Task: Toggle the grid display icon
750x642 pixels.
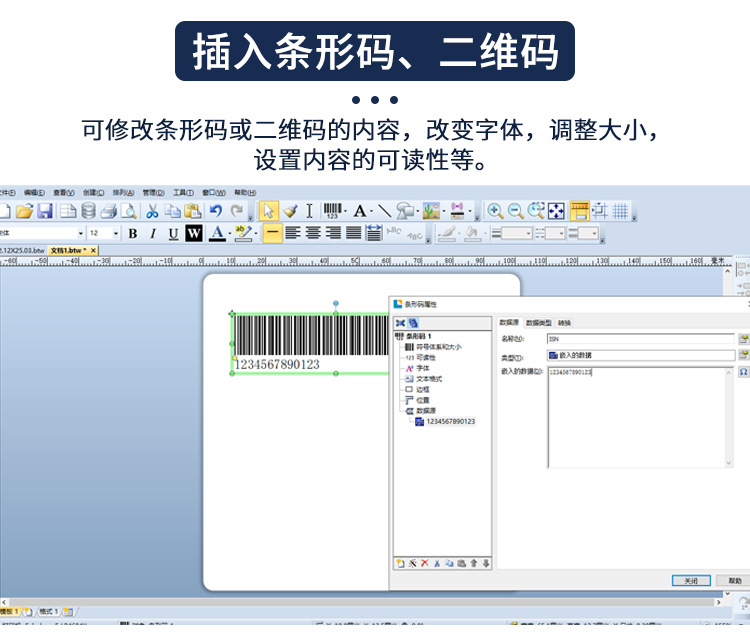Action: [x=620, y=211]
